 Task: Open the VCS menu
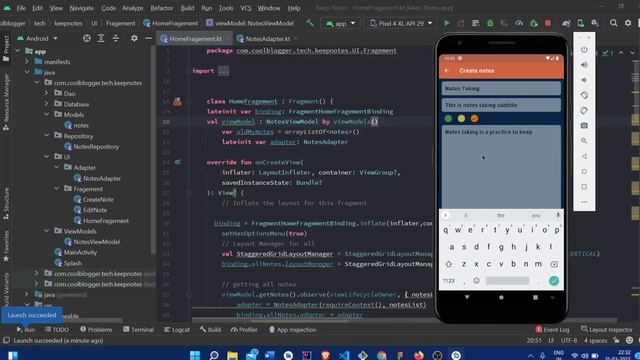[246, 8]
